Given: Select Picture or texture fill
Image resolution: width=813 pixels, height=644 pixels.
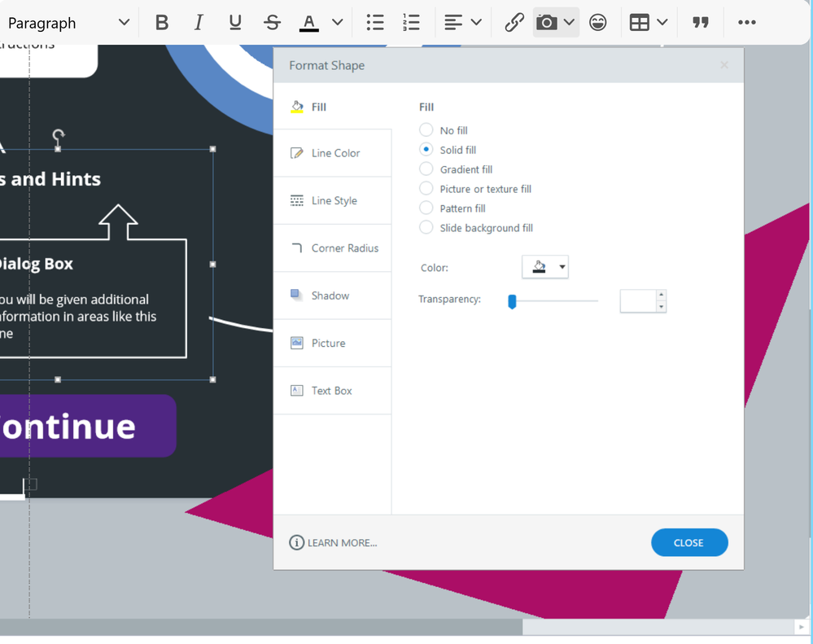Looking at the screenshot, I should point(426,189).
